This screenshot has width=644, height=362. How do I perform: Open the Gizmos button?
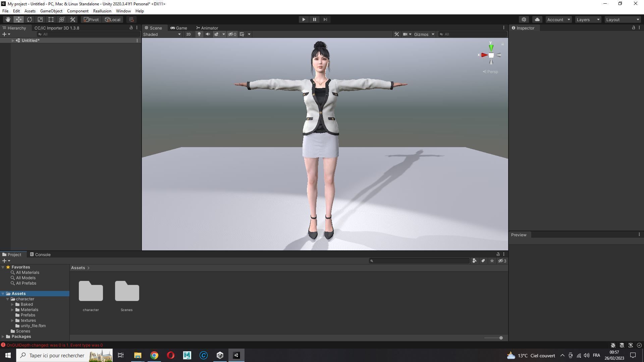point(421,34)
